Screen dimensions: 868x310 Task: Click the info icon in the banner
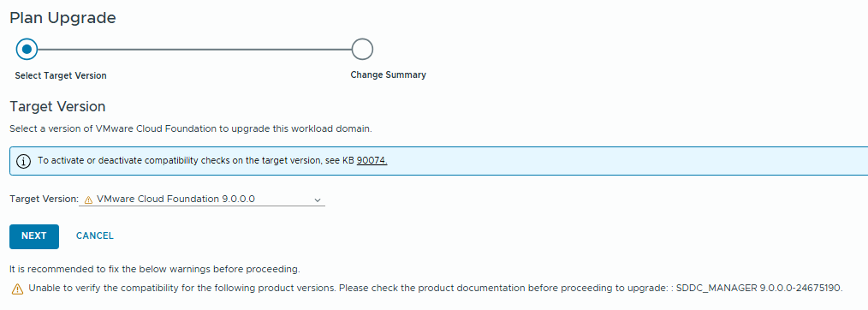point(23,161)
